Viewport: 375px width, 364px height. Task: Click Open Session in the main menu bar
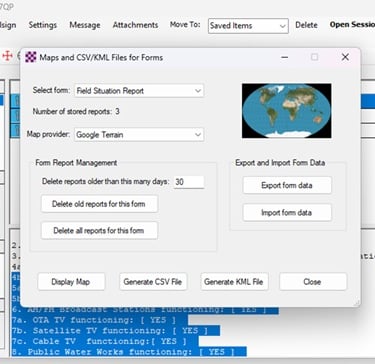[352, 25]
